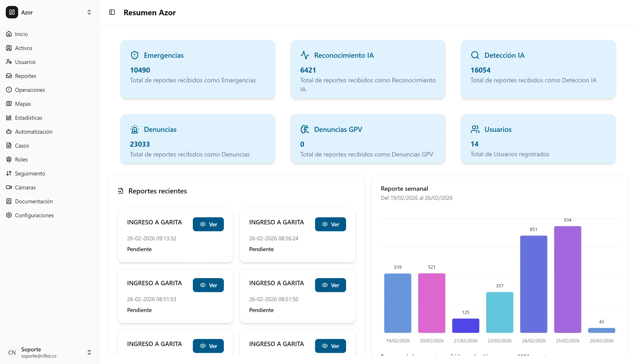Click the Cámaras video icon in sidebar
637x364 pixels.
click(x=9, y=187)
